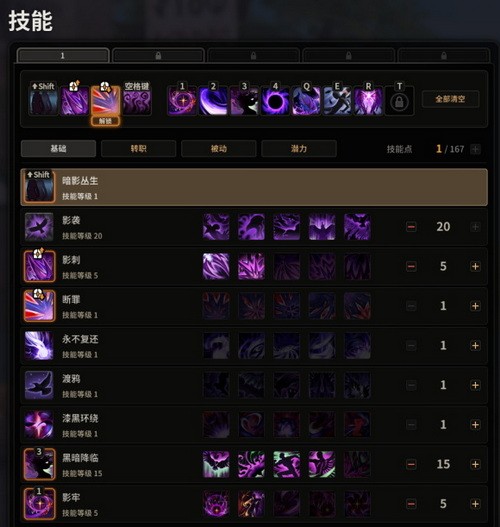Select the first rune icon for 影袭
Image resolution: width=500 pixels, height=527 pixels.
tap(216, 227)
